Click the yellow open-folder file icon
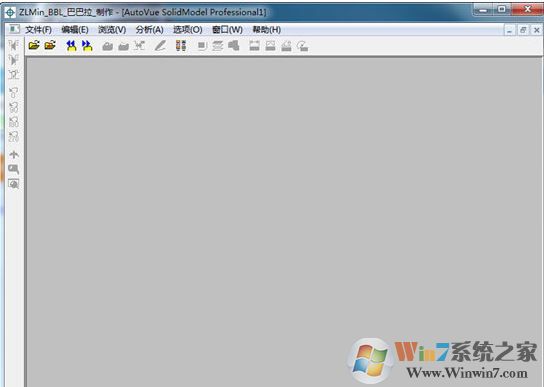The width and height of the screenshot is (544, 387). (34, 45)
